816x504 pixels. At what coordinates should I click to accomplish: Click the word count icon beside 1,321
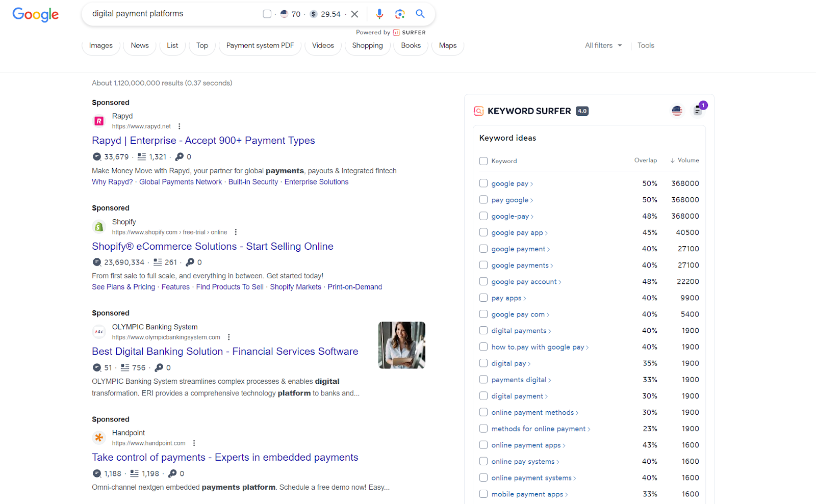coord(142,157)
